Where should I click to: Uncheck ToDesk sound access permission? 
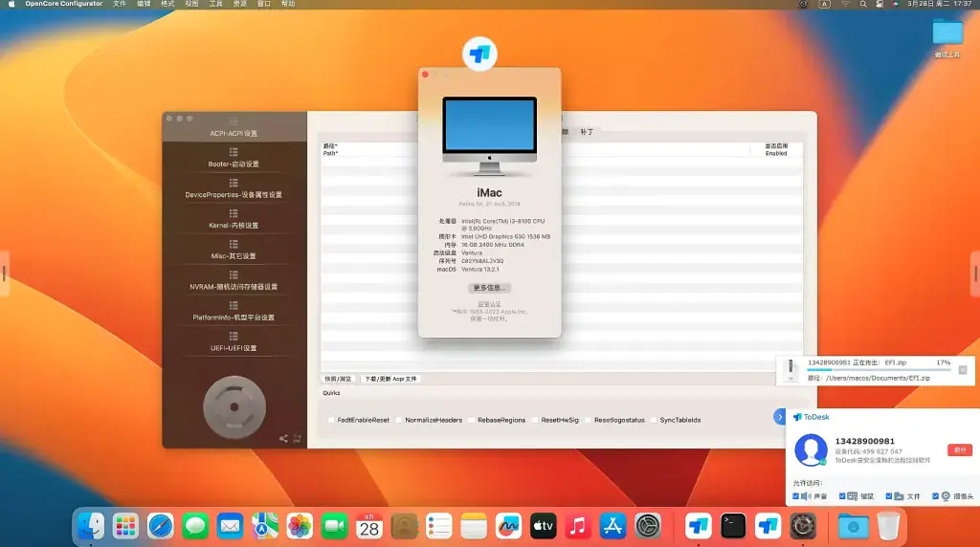point(795,496)
